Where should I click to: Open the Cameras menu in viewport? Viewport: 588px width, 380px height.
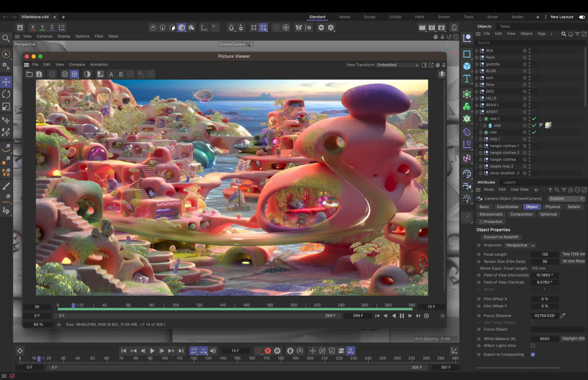[x=44, y=36]
